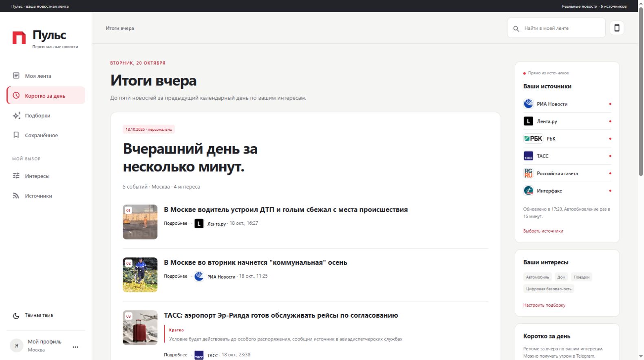Click Подробнее under the ДТП story
The image size is (644, 360).
[x=176, y=223]
